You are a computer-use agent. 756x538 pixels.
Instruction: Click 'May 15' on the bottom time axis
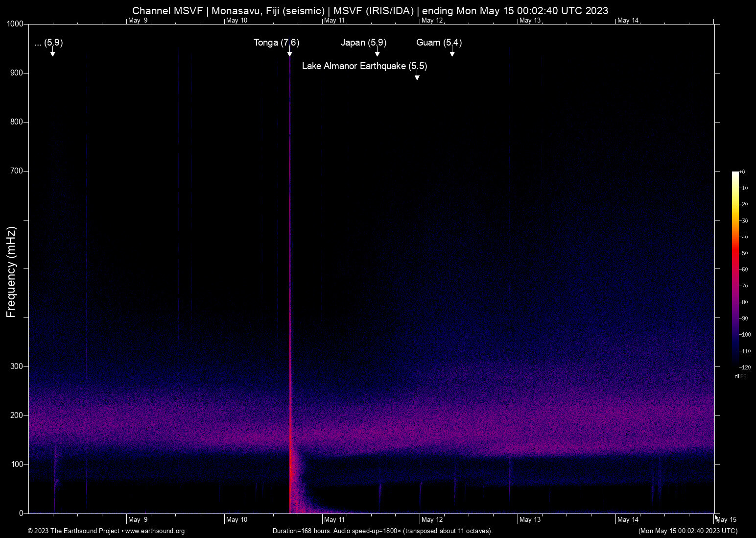pyautogui.click(x=727, y=520)
